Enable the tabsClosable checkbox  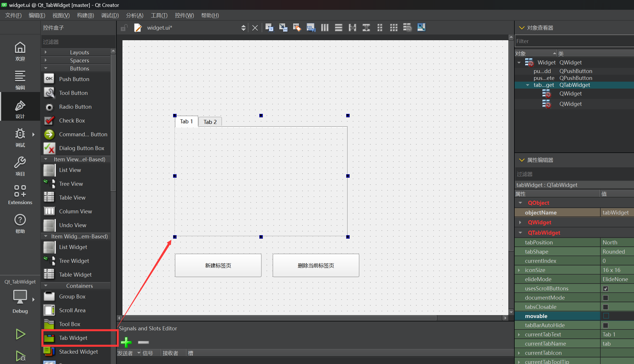[606, 307]
